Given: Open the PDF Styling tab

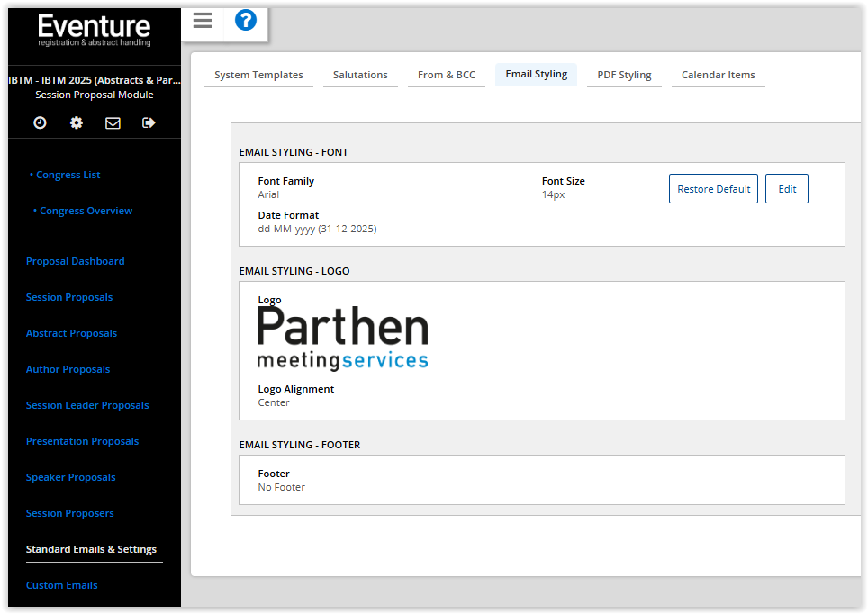Looking at the screenshot, I should 624,75.
